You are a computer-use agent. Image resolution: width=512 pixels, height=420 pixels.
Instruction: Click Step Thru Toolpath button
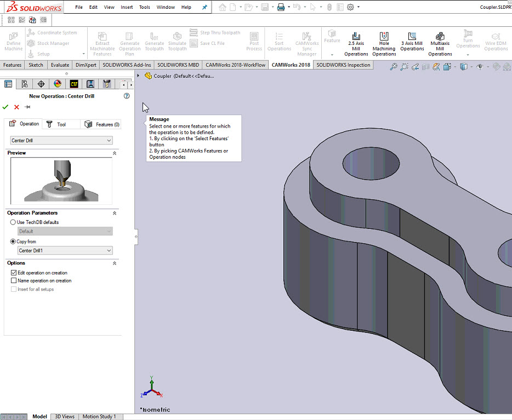(x=215, y=33)
